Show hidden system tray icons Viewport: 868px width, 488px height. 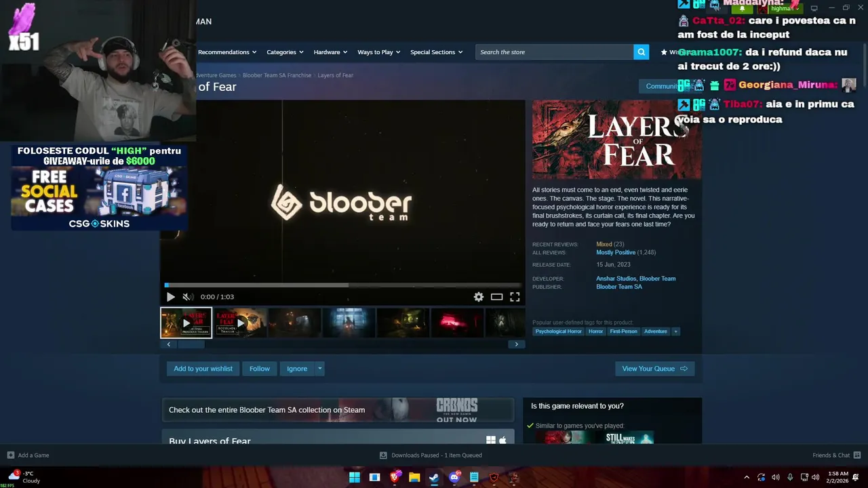747,477
